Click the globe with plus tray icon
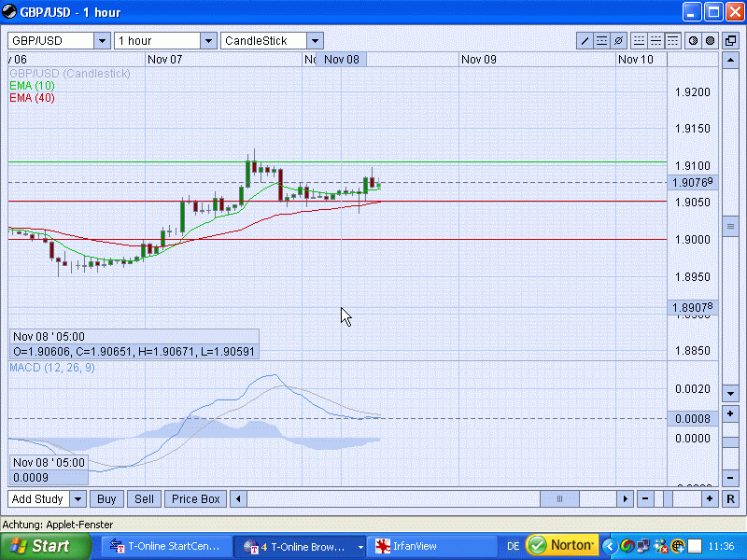Viewport: 747px width, 560px height. point(678,546)
